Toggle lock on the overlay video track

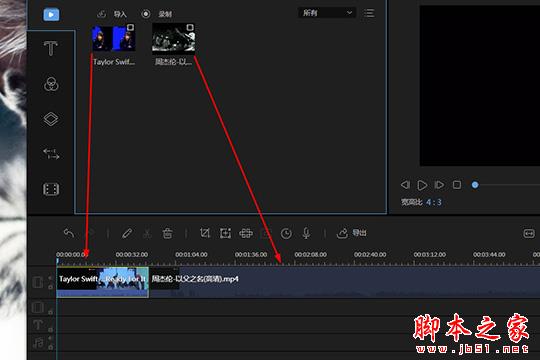click(51, 312)
